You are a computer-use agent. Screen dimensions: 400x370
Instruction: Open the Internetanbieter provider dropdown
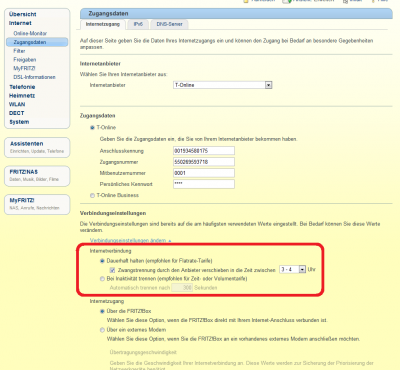223,85
